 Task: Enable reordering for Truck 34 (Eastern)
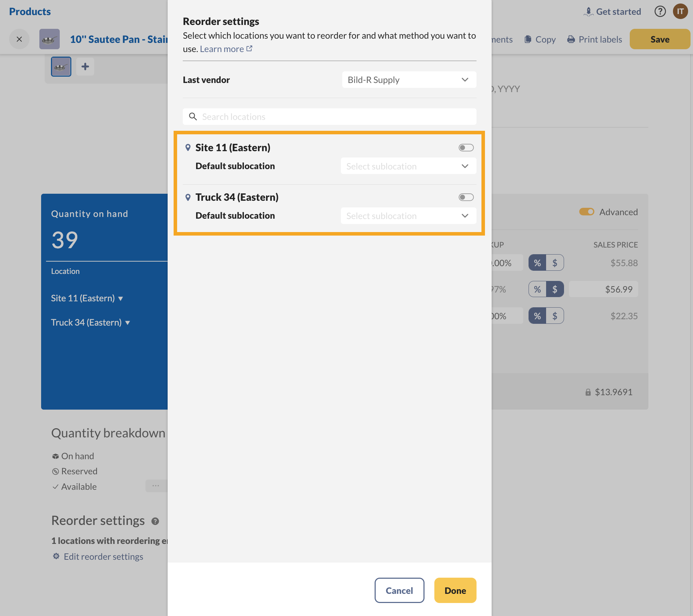click(x=466, y=197)
